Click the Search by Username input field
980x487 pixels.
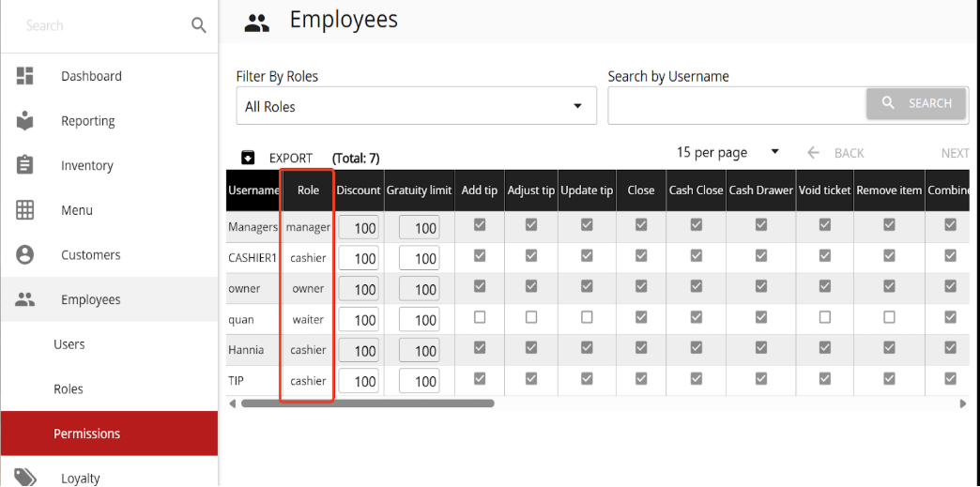737,105
